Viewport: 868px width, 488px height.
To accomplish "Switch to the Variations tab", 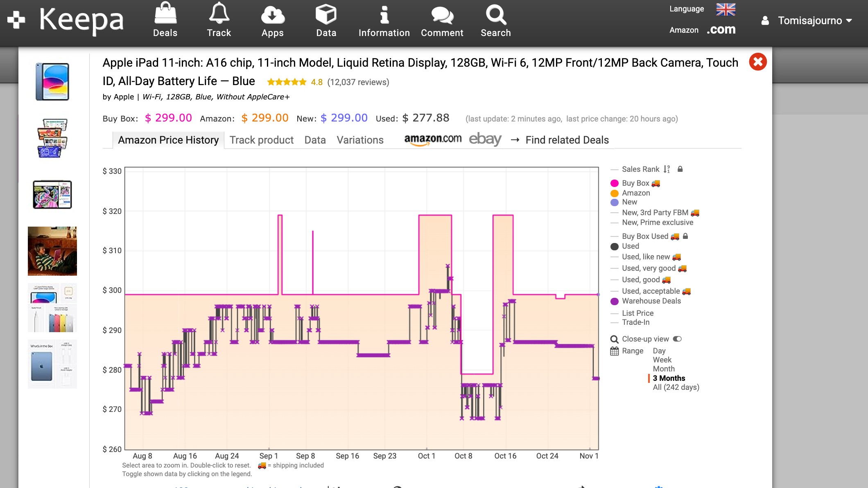I will point(360,140).
